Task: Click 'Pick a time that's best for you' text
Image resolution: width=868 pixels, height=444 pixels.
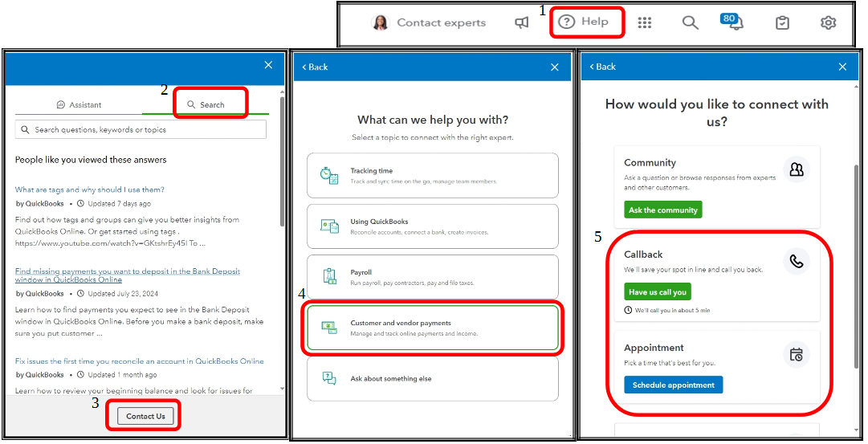Action: coord(670,363)
